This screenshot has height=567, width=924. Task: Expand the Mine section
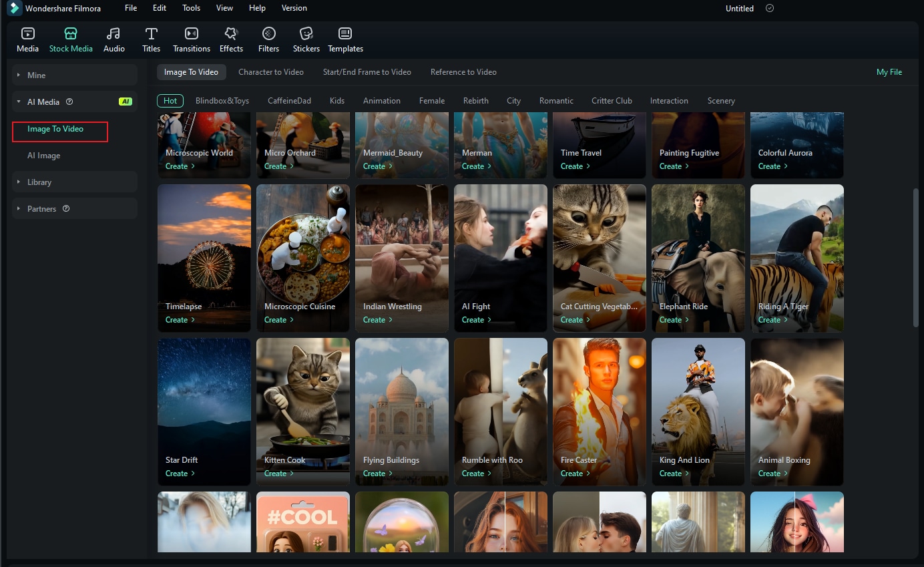tap(75, 75)
